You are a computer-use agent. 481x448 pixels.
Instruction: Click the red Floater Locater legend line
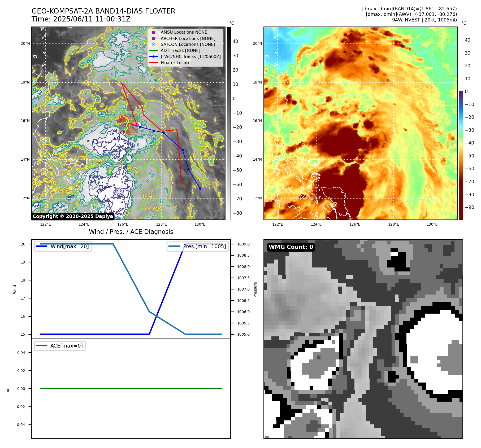pyautogui.click(x=153, y=63)
